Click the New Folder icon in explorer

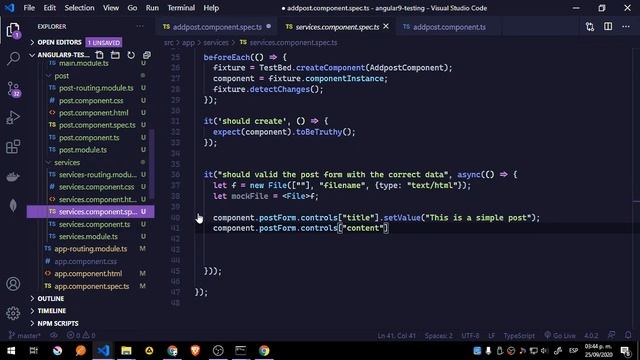(115, 55)
